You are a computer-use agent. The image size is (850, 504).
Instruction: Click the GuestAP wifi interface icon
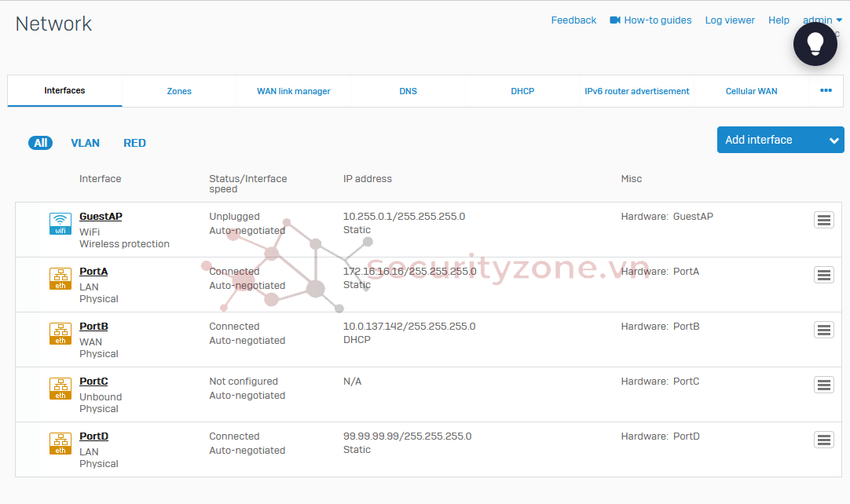point(60,224)
